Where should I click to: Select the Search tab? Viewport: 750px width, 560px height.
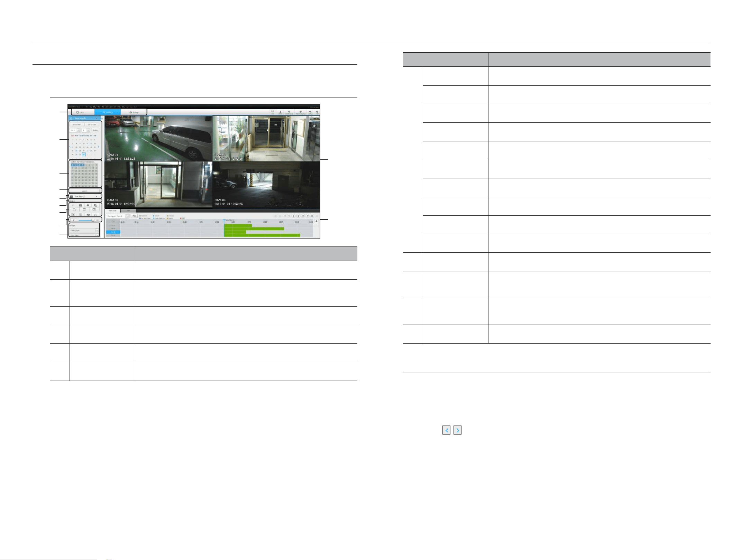pos(108,112)
